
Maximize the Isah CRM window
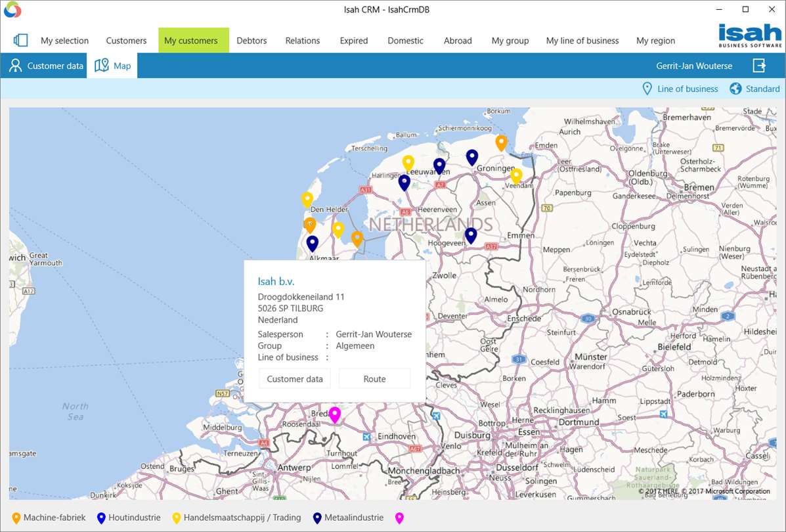[745, 10]
